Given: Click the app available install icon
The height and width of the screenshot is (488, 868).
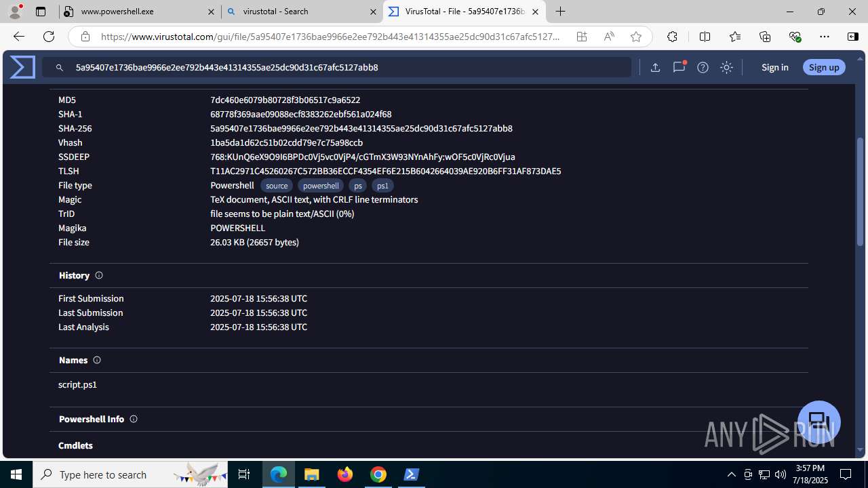Looking at the screenshot, I should 582,37.
